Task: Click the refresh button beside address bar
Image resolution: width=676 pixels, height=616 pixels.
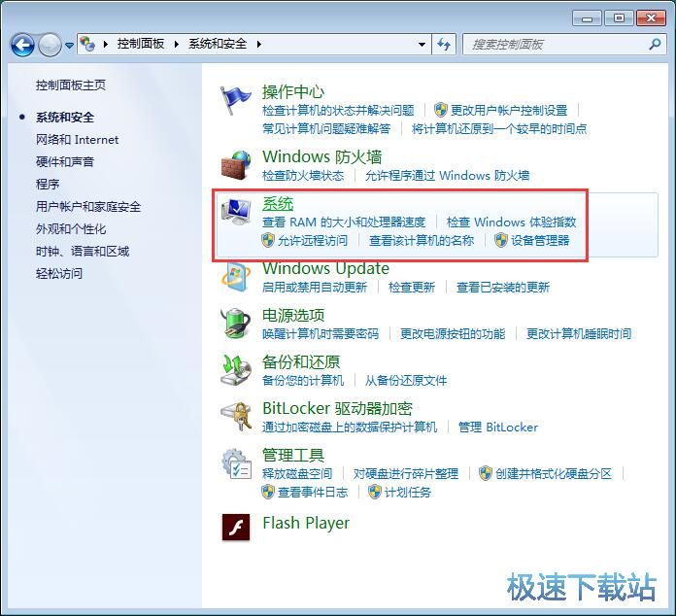Action: coord(444,44)
